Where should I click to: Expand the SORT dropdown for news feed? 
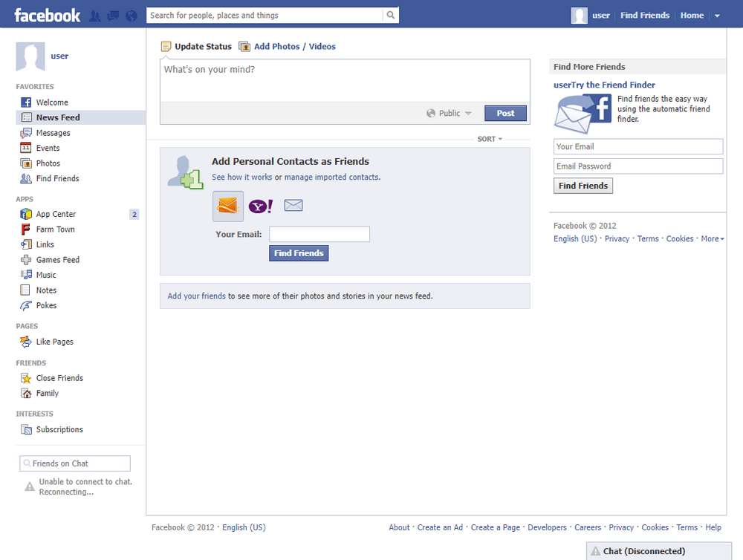point(490,139)
